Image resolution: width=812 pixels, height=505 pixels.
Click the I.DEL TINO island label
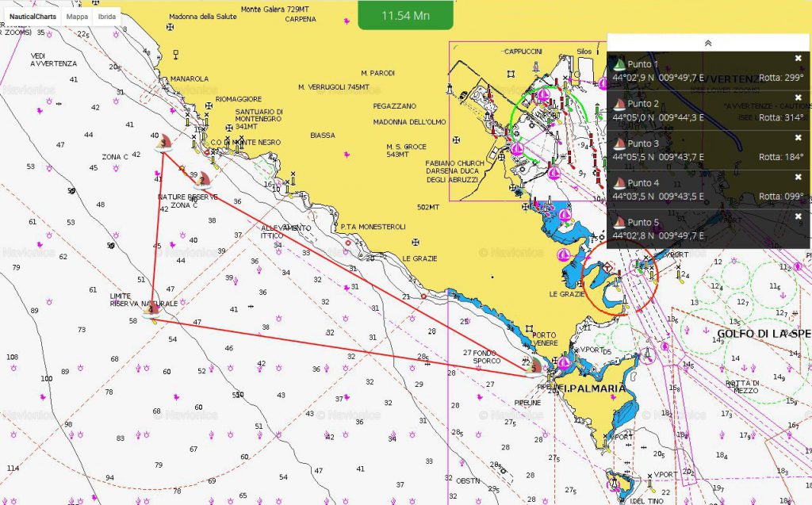[646, 501]
